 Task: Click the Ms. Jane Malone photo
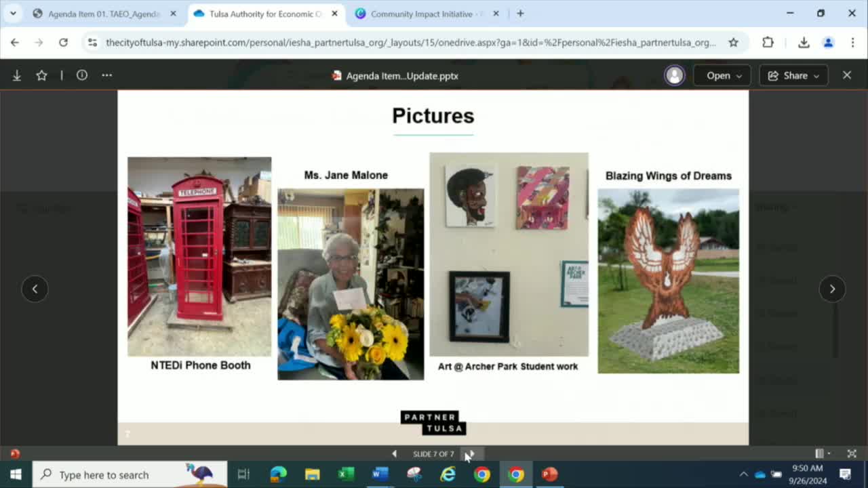(x=351, y=284)
